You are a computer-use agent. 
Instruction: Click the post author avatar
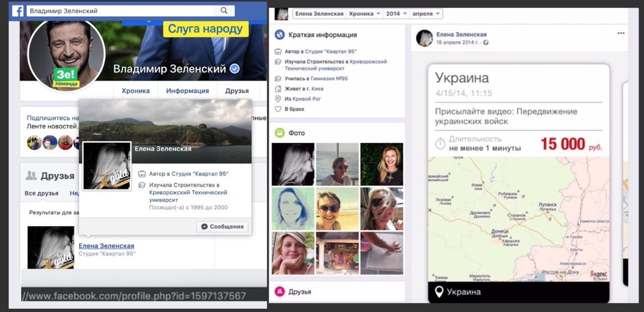(x=424, y=38)
